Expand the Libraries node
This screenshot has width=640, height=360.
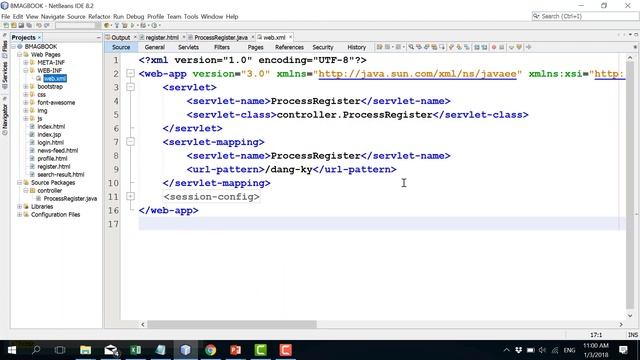[19, 207]
